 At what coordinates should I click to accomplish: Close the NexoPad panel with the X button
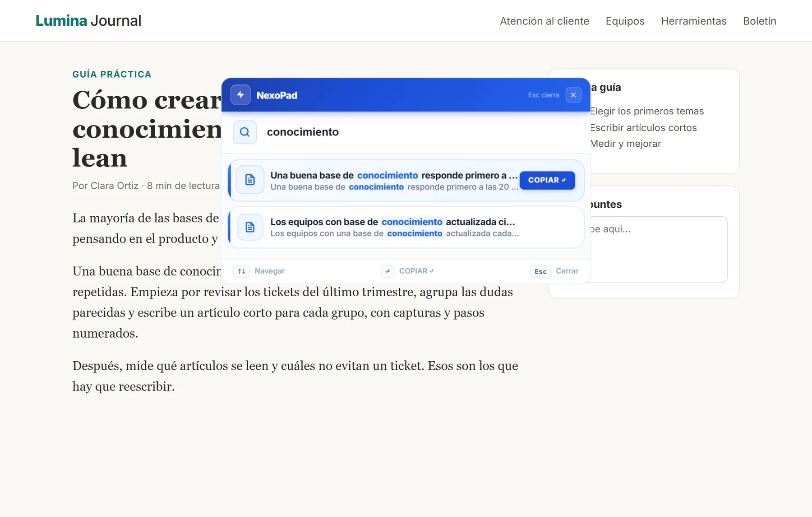click(573, 95)
